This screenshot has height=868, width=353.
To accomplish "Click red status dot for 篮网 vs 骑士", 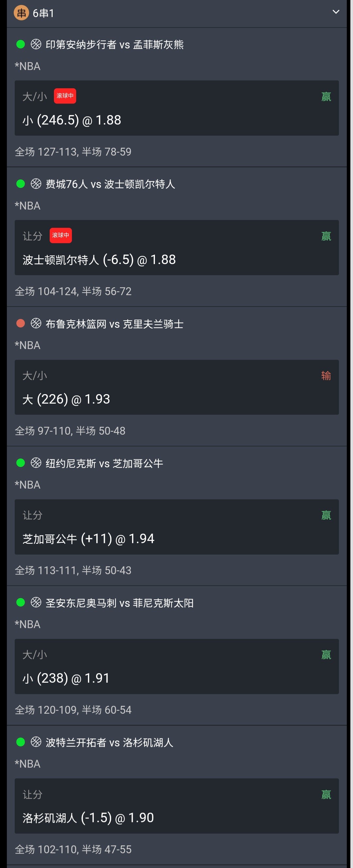I will pos(21,324).
